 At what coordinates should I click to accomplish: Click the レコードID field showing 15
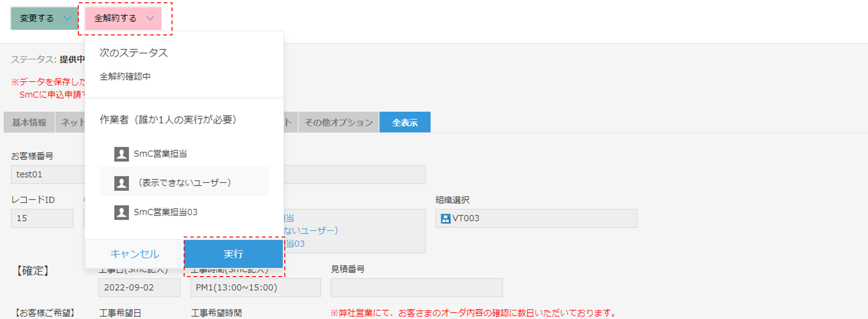(x=42, y=218)
